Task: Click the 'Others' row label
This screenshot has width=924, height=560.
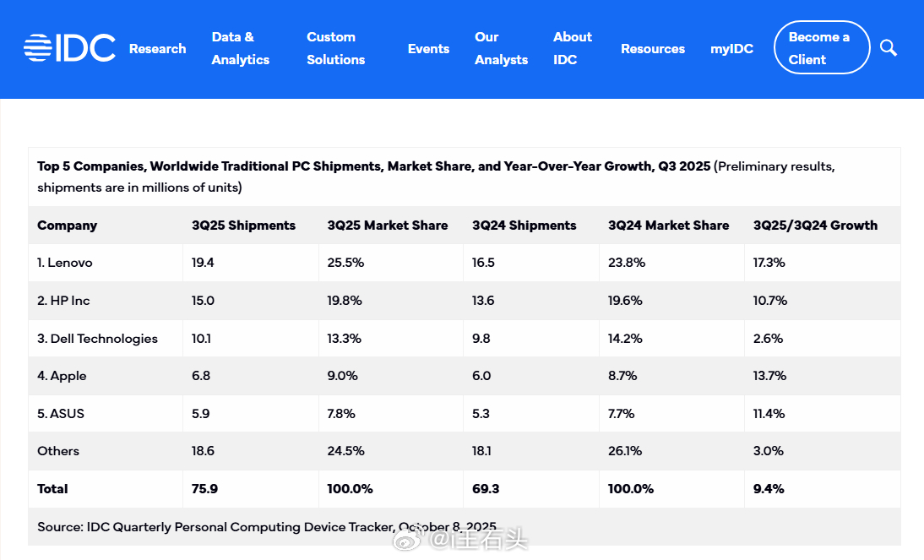Action: pos(57,451)
